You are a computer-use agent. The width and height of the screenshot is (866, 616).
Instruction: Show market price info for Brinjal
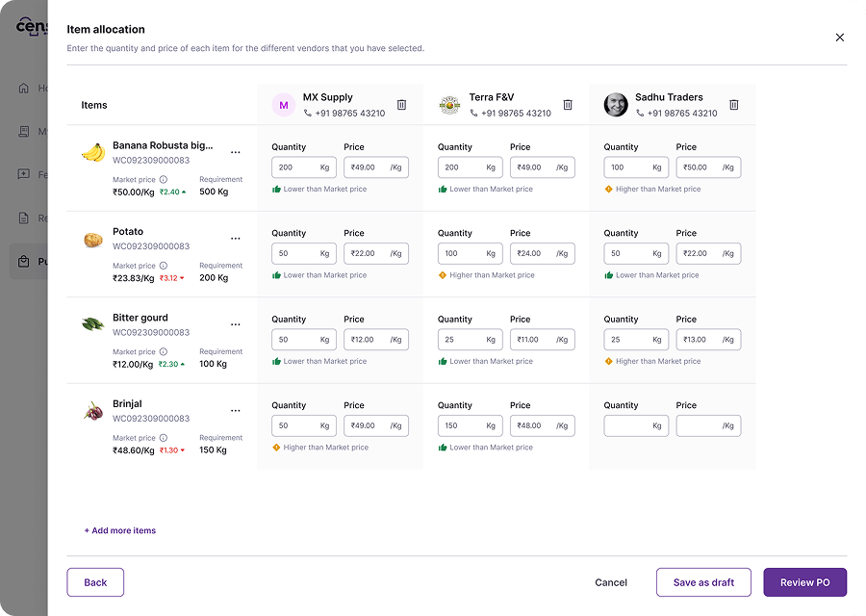164,438
